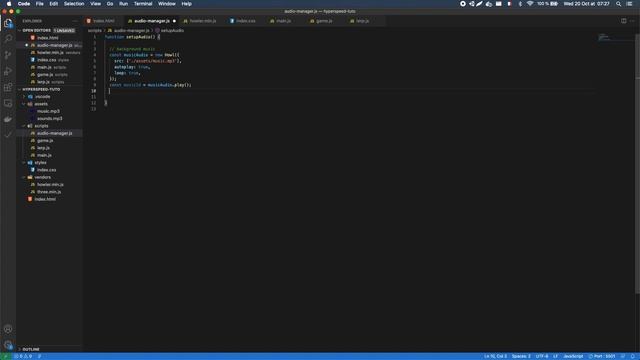This screenshot has width=640, height=360.
Task: Click the Ln/Col cursor position indicator
Action: click(x=495, y=356)
